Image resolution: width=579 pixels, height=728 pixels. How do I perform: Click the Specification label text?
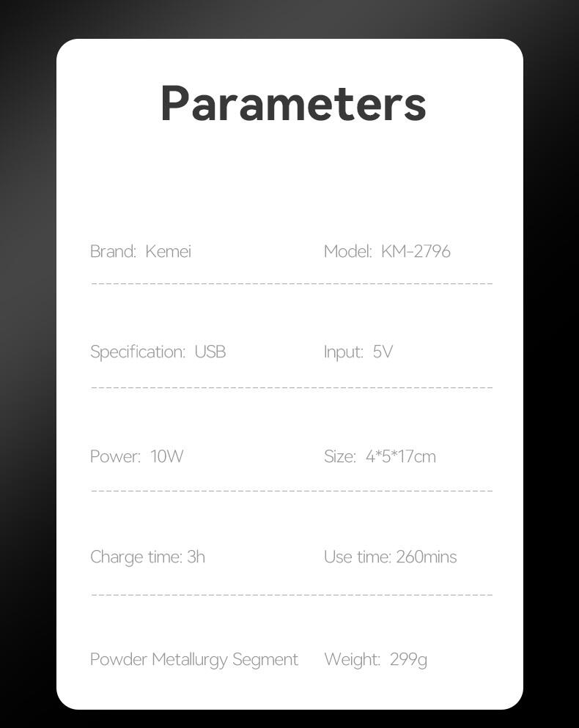[137, 352]
